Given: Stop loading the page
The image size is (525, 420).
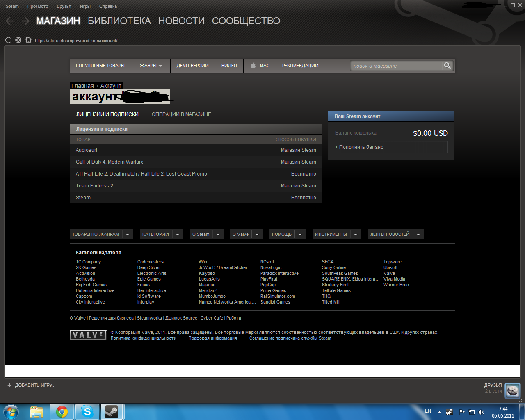Looking at the screenshot, I should [18, 40].
